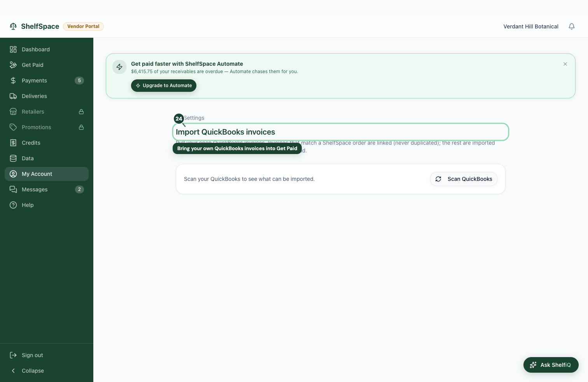The image size is (588, 382).
Task: Click the lock icon beside Retailers
Action: (81, 112)
